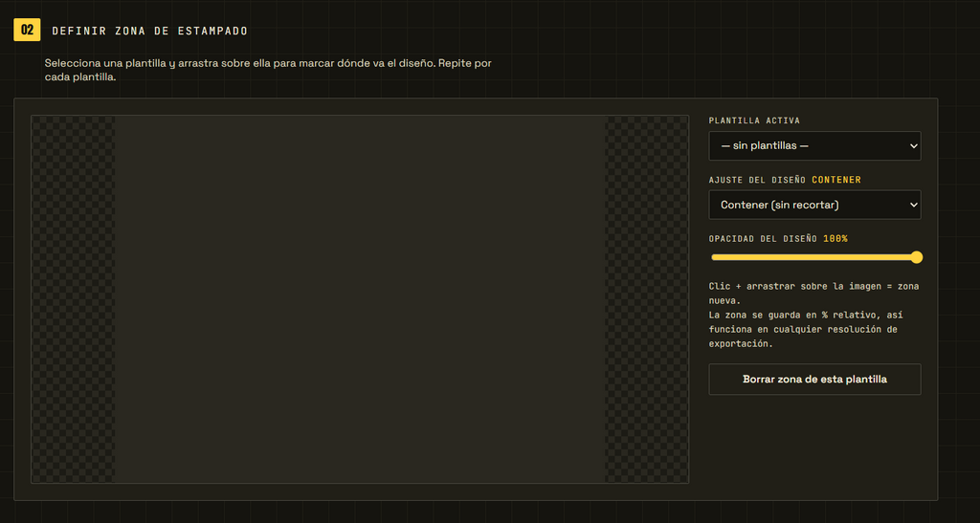This screenshot has height=523, width=980.
Task: Click the middle of the opacity slider track
Action: tap(814, 257)
